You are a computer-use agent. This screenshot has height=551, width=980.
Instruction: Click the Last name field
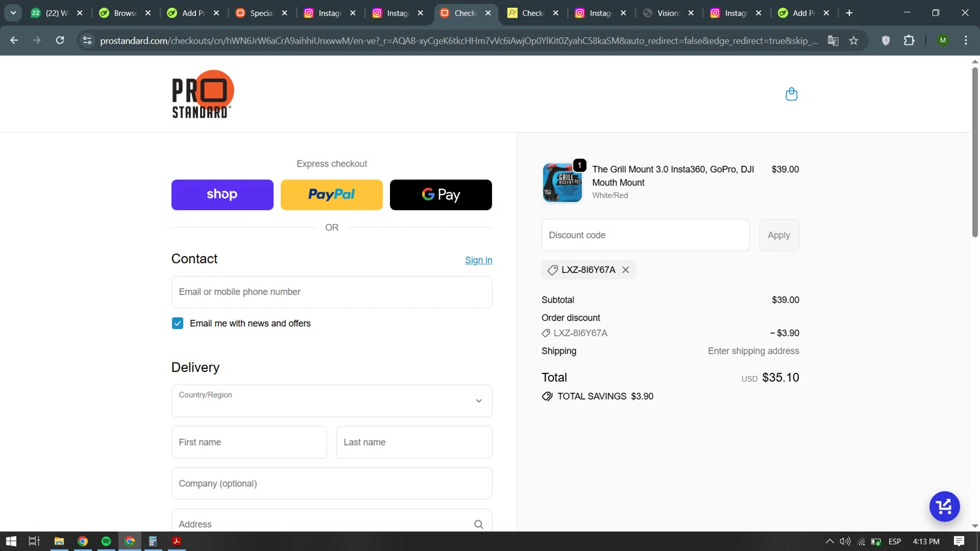point(414,442)
